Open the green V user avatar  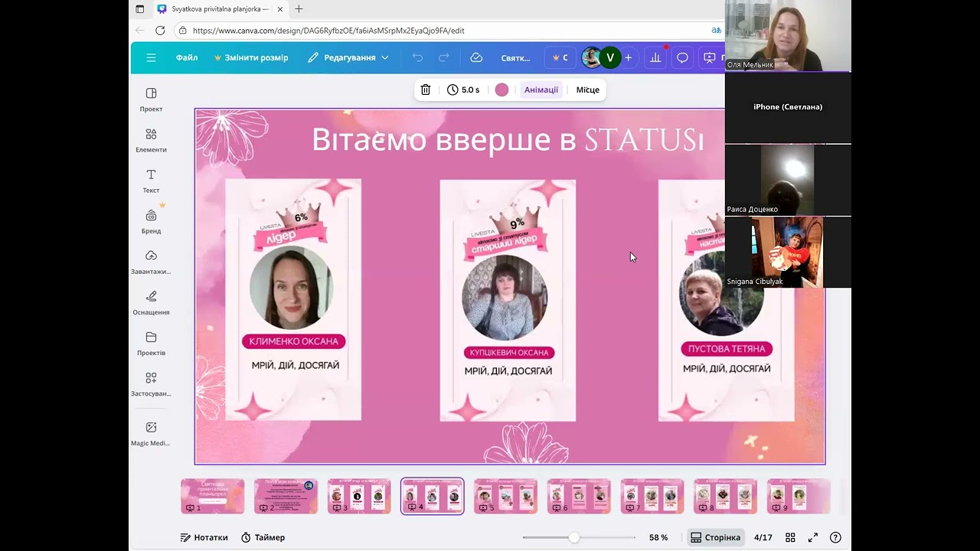[x=609, y=57]
